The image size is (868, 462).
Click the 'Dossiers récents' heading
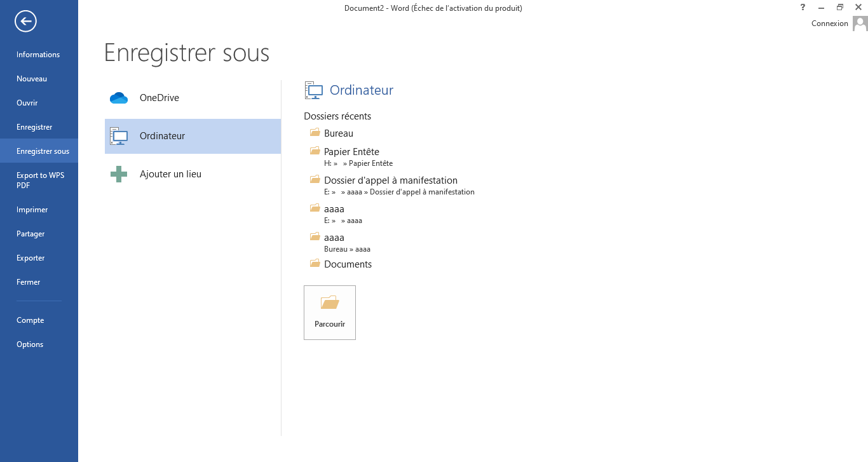(337, 116)
